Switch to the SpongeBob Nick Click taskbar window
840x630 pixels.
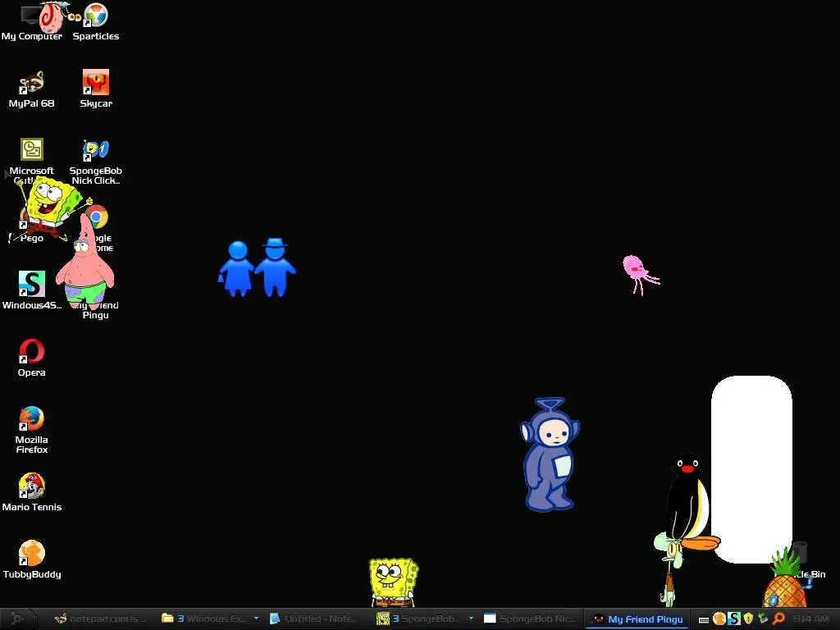pyautogui.click(x=529, y=619)
